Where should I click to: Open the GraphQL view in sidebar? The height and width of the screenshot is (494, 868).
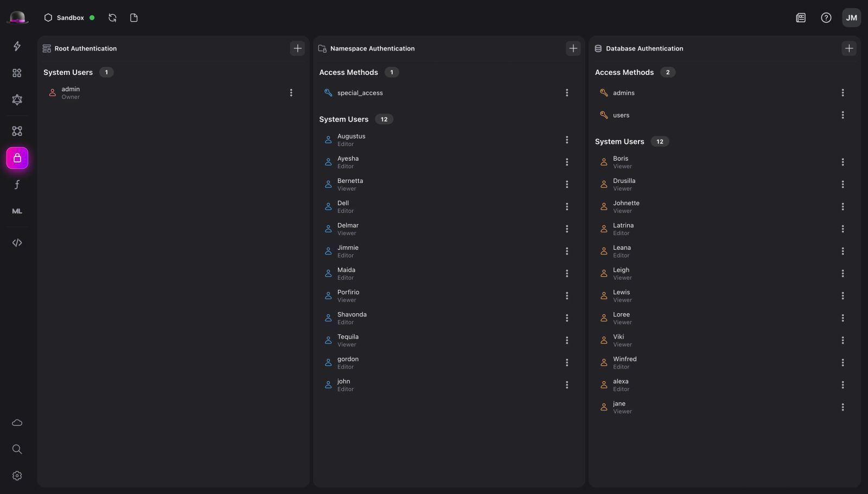(17, 99)
